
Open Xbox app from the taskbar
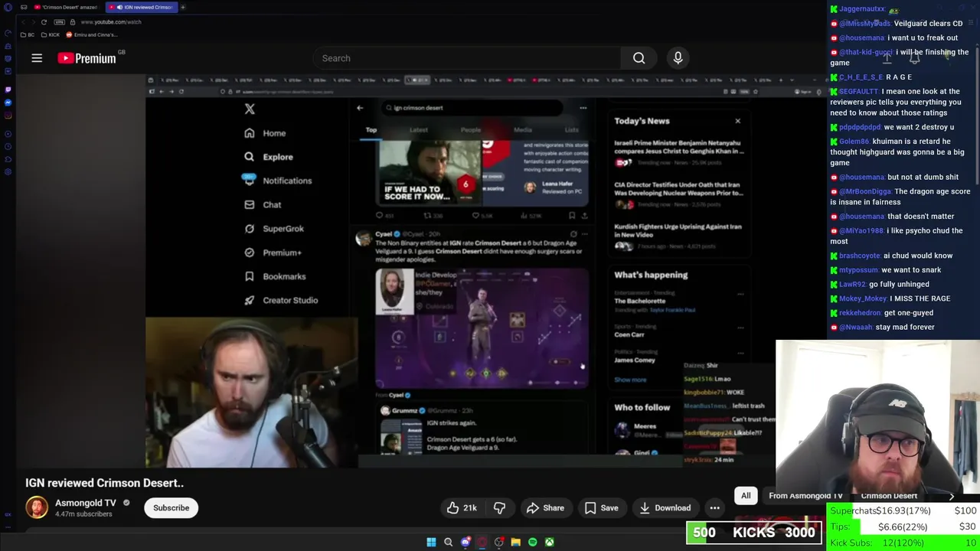549,542
